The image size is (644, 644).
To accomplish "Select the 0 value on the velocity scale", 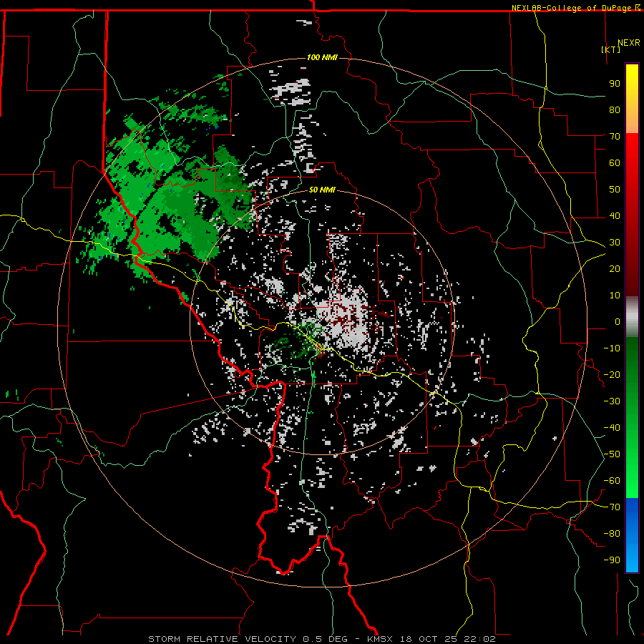I will 618,322.
